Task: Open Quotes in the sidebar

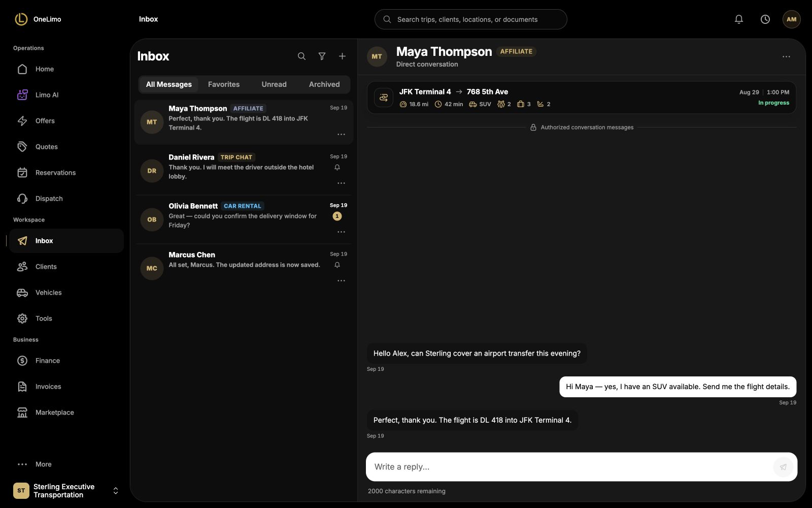Action: pyautogui.click(x=66, y=147)
